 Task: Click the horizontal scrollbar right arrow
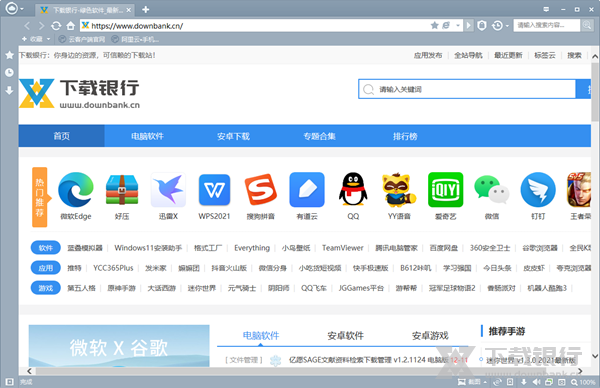tap(580, 371)
